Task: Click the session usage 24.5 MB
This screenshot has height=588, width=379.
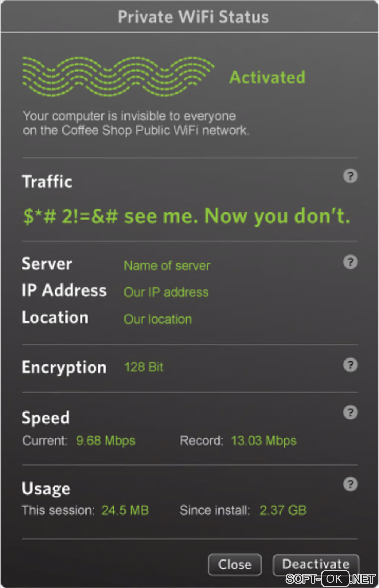Action: (x=125, y=510)
